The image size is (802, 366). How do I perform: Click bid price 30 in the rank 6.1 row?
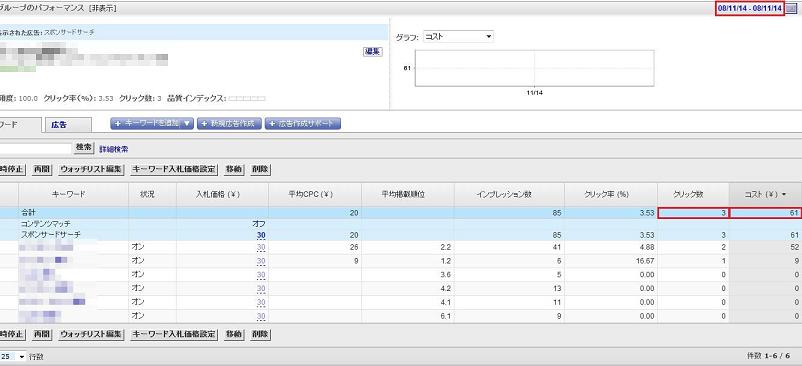261,316
